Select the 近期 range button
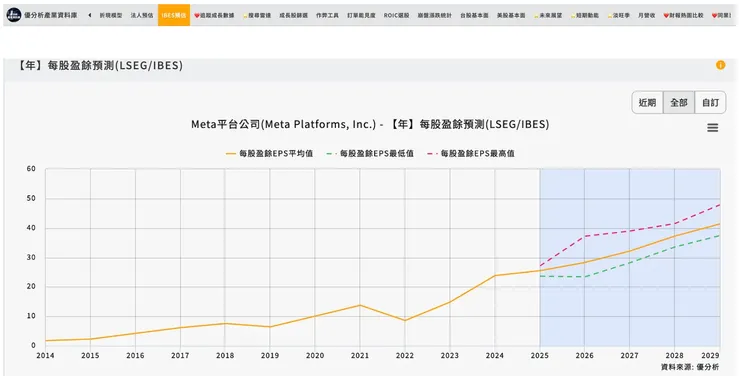This screenshot has height=376, width=740. [647, 102]
